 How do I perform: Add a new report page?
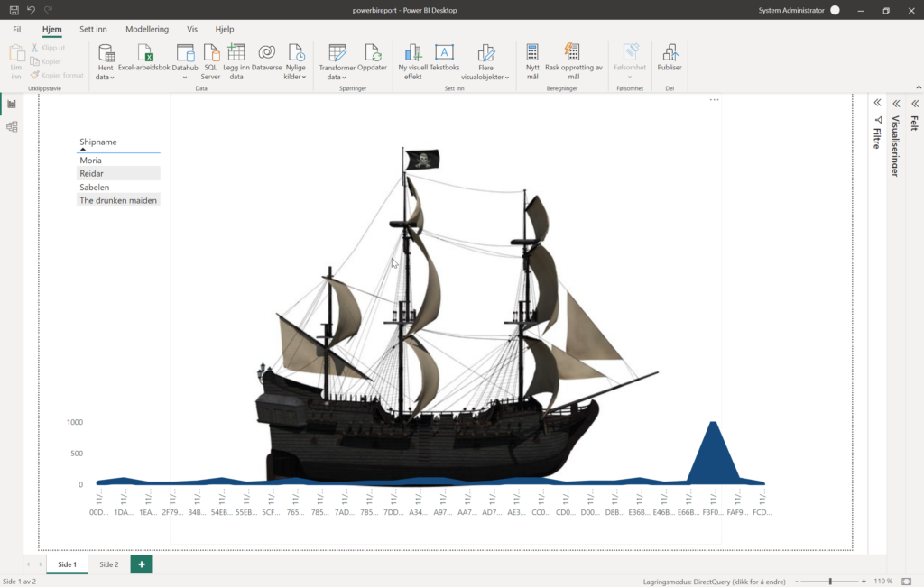tap(142, 564)
